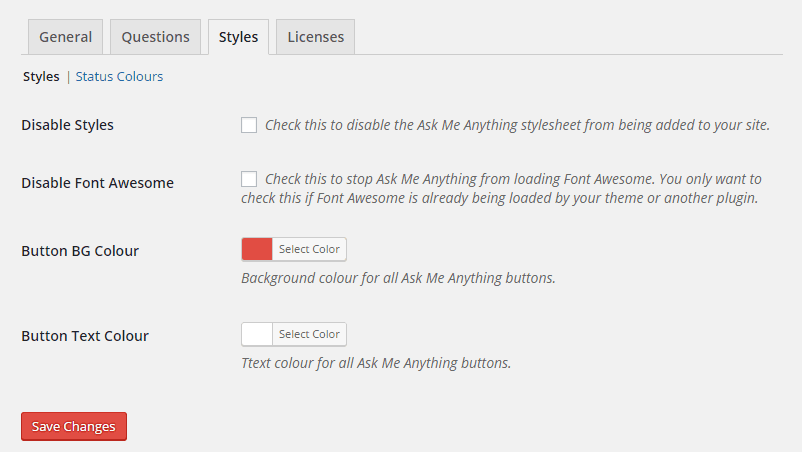Select the Styles tab
This screenshot has width=802, height=452.
click(x=238, y=37)
